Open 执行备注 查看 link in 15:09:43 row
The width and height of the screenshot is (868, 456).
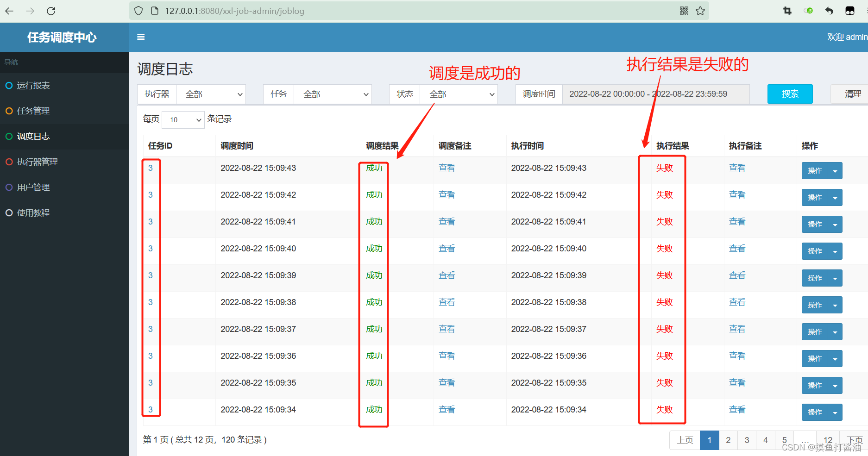(737, 168)
